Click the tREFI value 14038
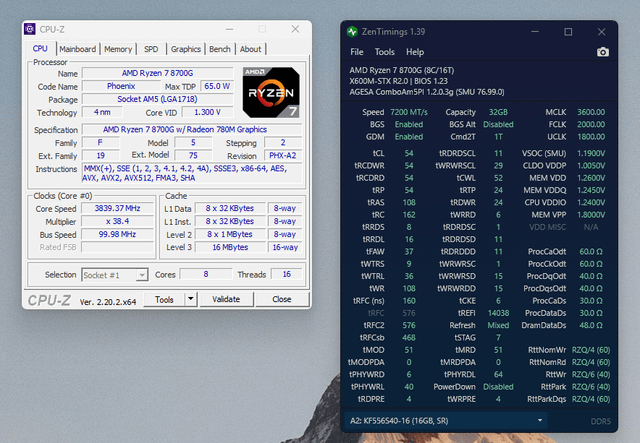This screenshot has height=443, width=640. click(498, 313)
